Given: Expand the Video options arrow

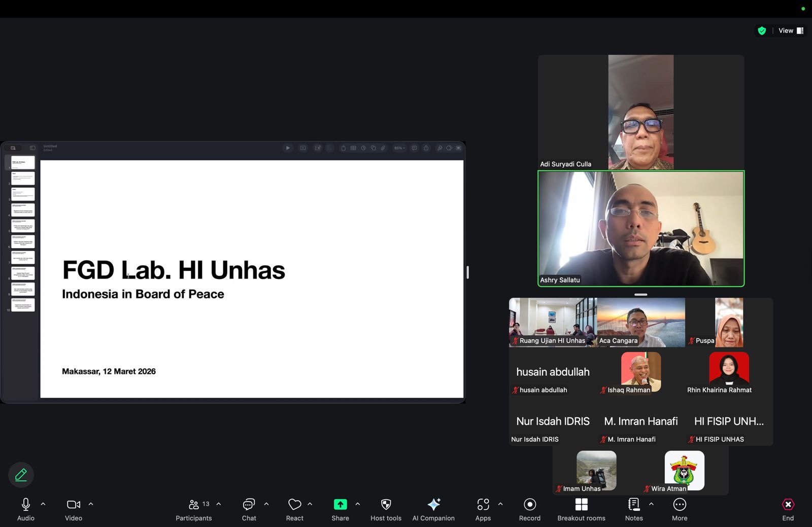Looking at the screenshot, I should click(x=91, y=504).
